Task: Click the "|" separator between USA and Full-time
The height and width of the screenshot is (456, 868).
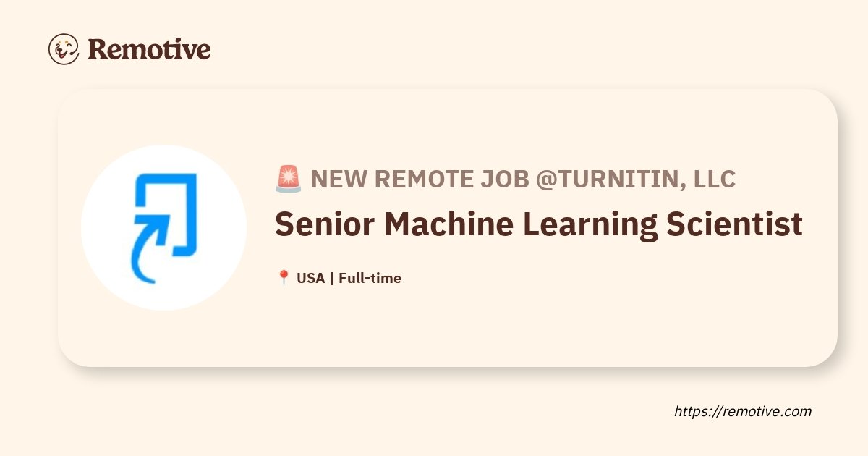Action: pos(331,278)
